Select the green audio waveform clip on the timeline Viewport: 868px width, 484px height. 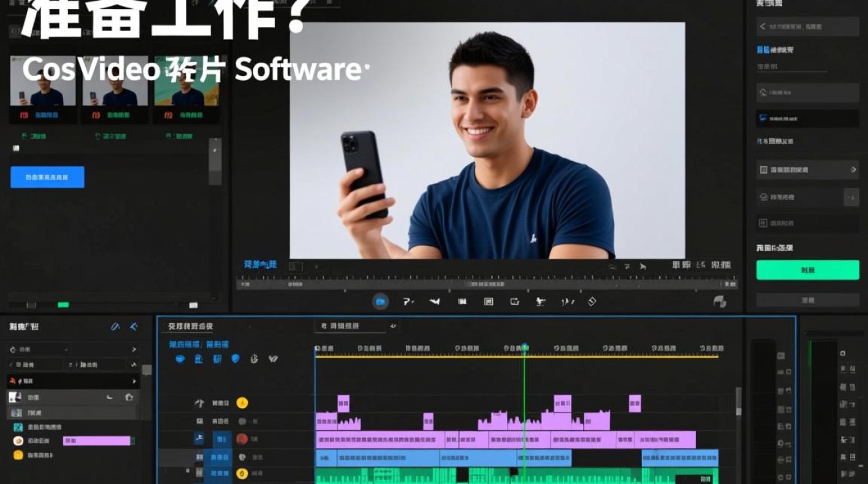click(517, 476)
